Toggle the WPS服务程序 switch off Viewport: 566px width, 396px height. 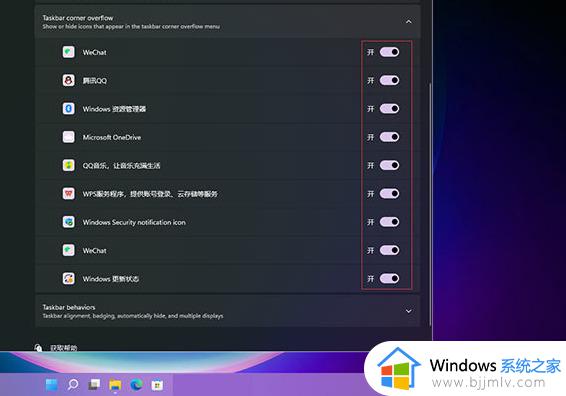pyautogui.click(x=389, y=193)
